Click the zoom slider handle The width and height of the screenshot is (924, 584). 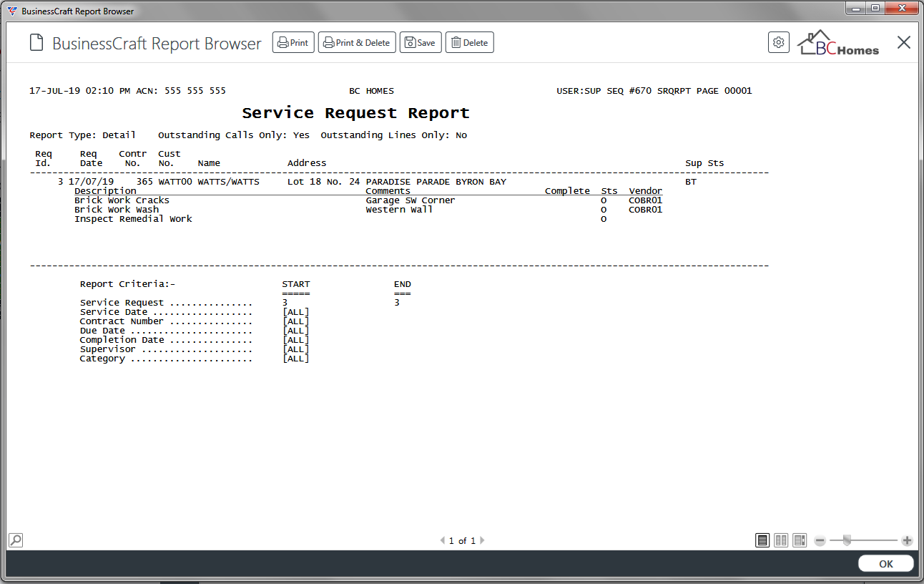(x=847, y=540)
